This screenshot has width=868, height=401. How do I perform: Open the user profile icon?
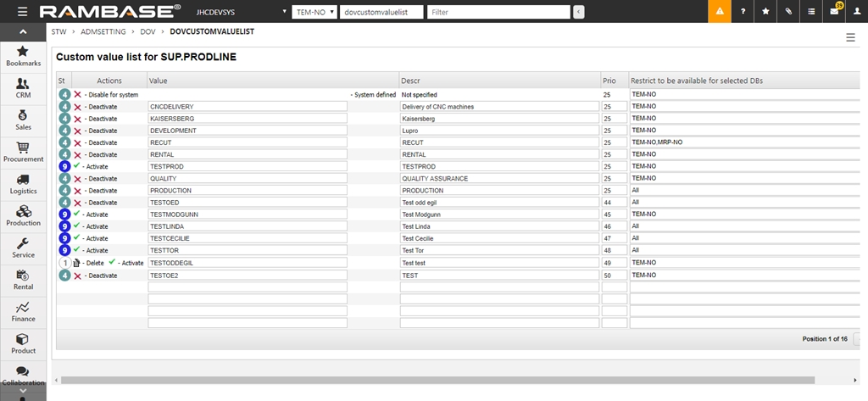point(857,12)
